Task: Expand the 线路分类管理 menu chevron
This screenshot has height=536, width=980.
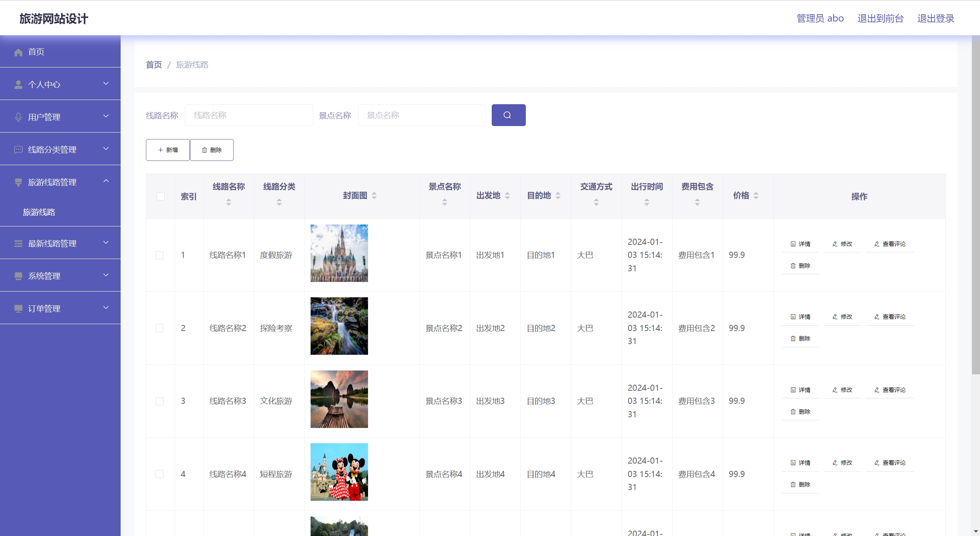Action: pos(106,149)
